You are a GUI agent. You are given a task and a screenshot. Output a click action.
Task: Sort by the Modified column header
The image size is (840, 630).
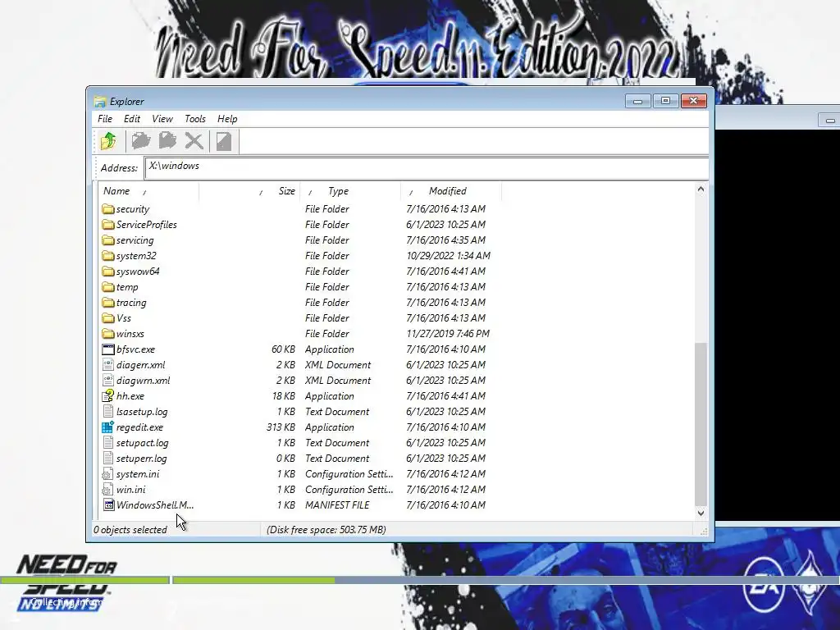pos(451,191)
